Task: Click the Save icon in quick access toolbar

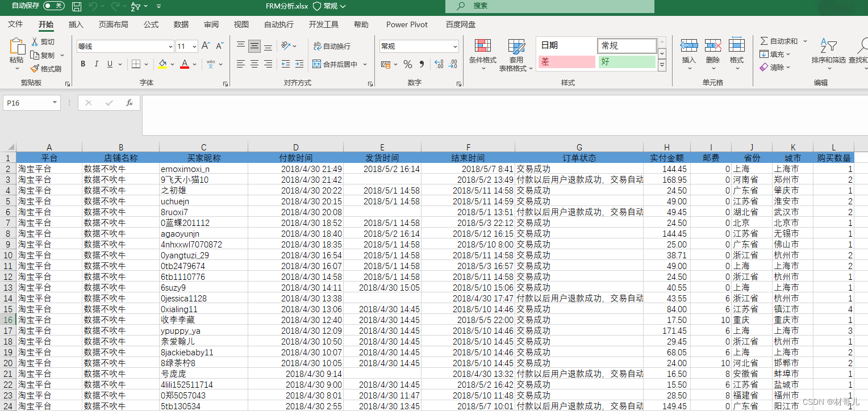Action: pyautogui.click(x=77, y=6)
